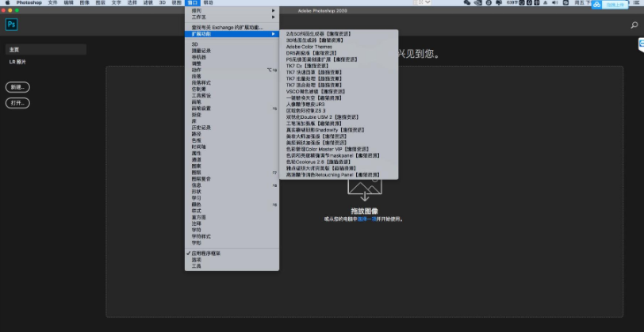This screenshot has width=644, height=332.
Task: Launch maskpanel extension entry
Action: coord(339,155)
